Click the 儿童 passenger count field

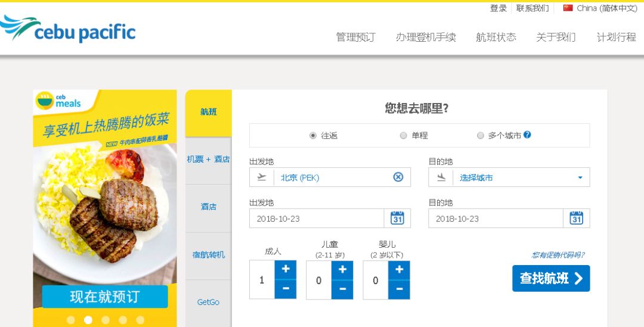click(x=318, y=280)
